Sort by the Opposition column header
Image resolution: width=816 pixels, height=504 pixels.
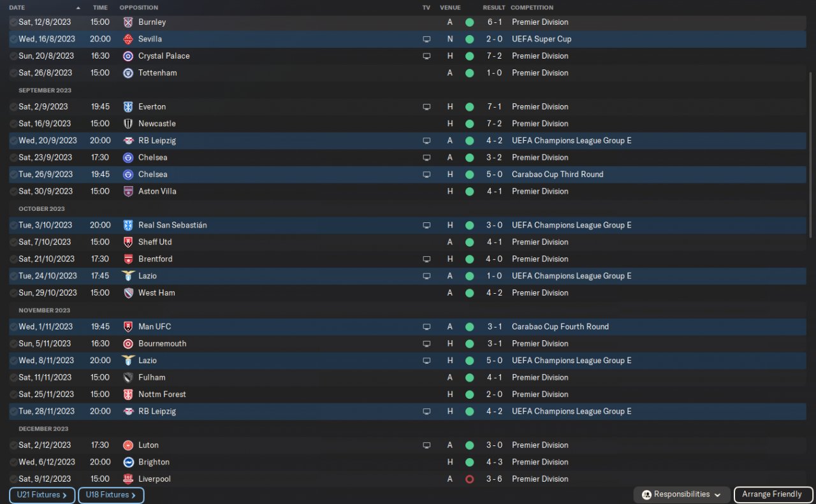[x=138, y=8]
